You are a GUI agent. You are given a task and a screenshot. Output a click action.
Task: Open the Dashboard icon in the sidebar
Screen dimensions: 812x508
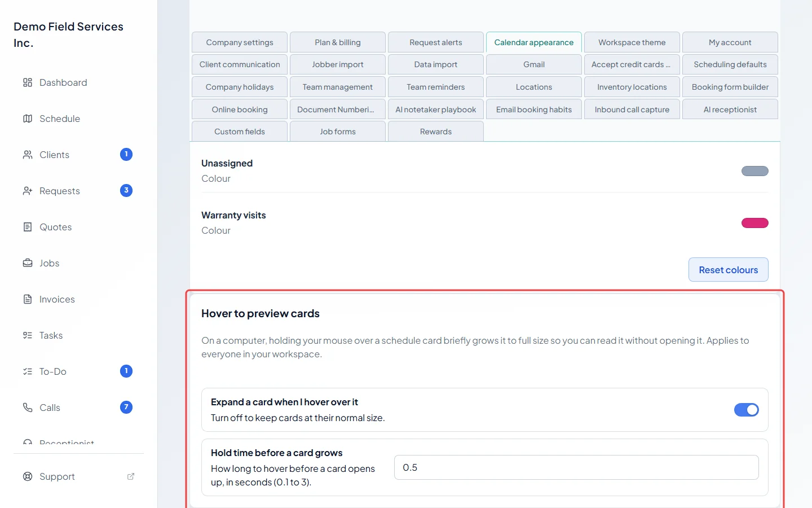[x=28, y=82]
